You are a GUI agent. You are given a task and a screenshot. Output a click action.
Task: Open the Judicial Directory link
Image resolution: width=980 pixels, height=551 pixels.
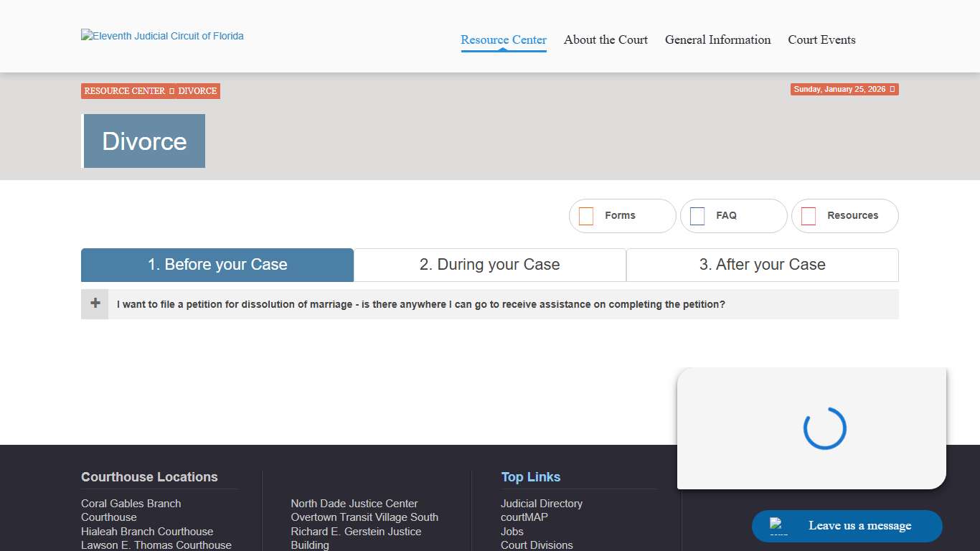tap(541, 504)
